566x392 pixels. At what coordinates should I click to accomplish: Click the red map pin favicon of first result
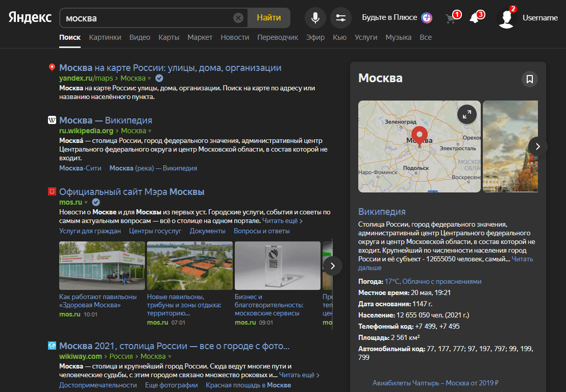coord(52,67)
